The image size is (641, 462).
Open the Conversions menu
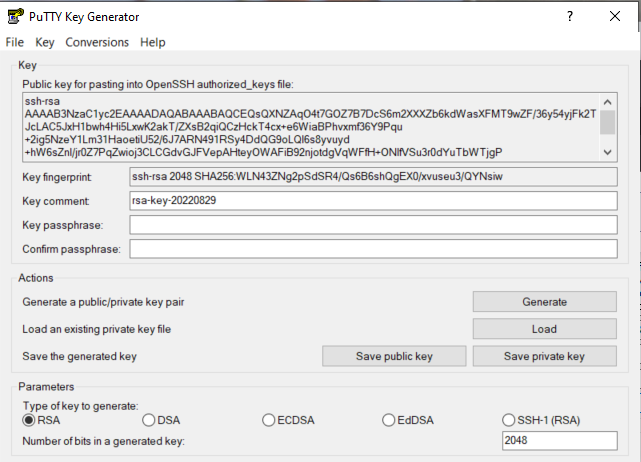click(x=97, y=42)
